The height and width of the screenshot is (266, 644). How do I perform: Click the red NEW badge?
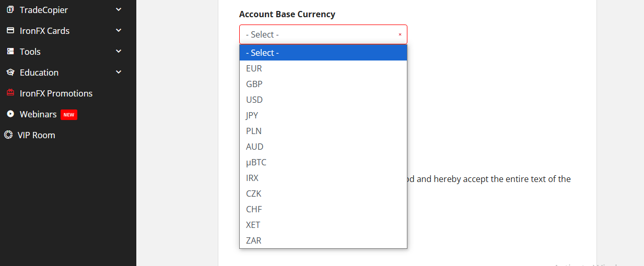pyautogui.click(x=69, y=115)
